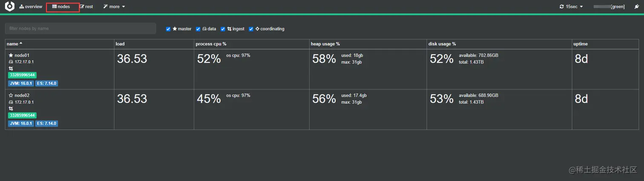
Task: Toggle the data nodes checkbox
Action: pos(198,29)
